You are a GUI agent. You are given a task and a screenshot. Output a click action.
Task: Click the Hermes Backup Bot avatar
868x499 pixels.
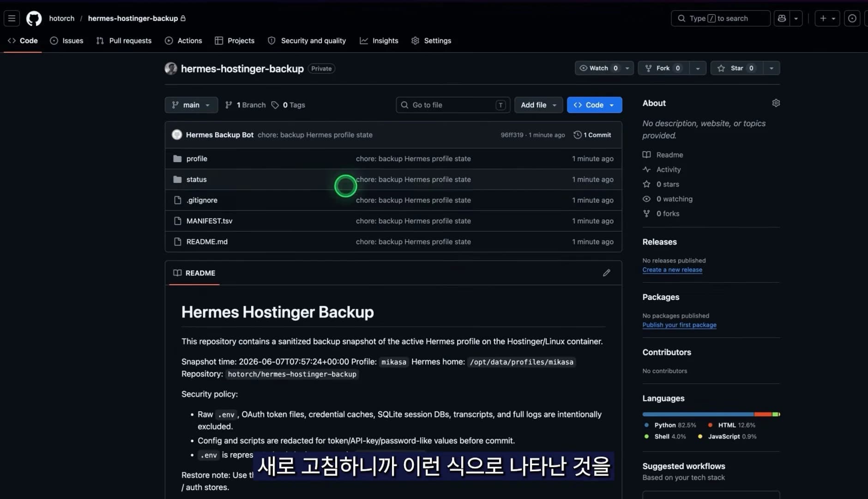[177, 135]
